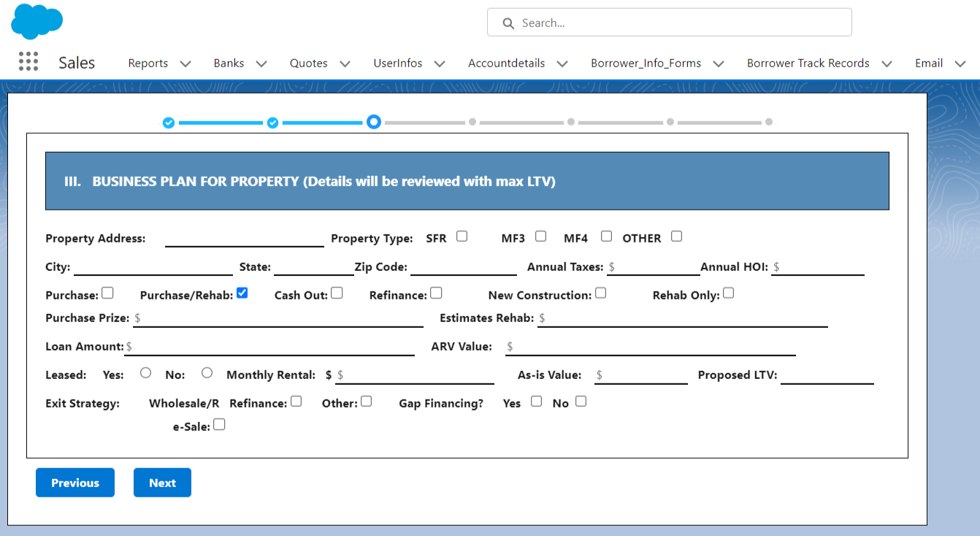Image resolution: width=980 pixels, height=536 pixels.
Task: Select the first completed checkmark step indicator
Action: [169, 122]
